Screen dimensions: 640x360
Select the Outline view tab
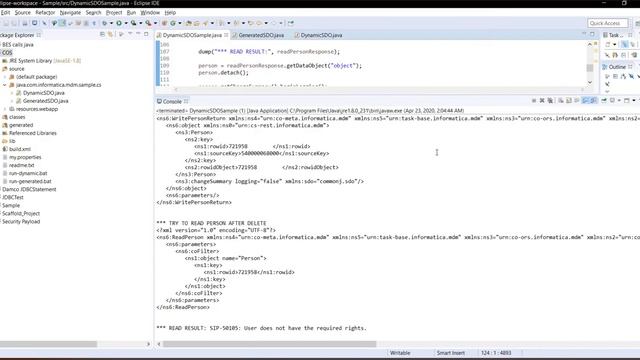[617, 67]
